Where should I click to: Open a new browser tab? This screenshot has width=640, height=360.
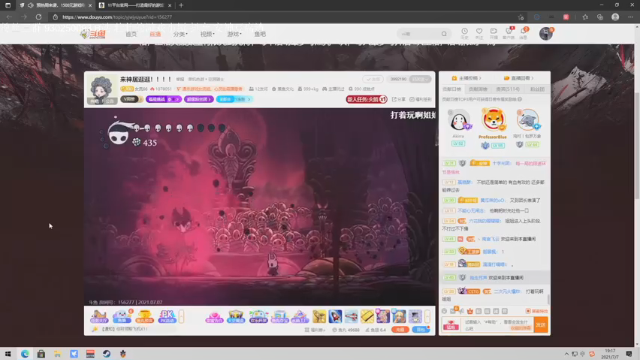click(x=181, y=5)
